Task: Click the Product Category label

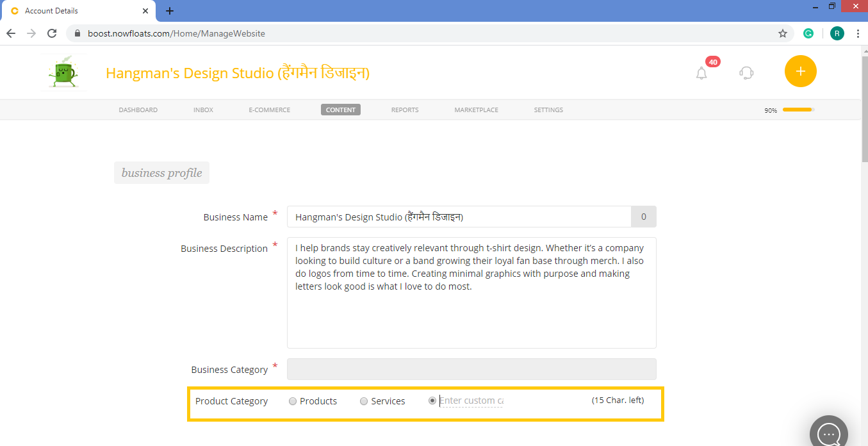Action: click(x=231, y=401)
